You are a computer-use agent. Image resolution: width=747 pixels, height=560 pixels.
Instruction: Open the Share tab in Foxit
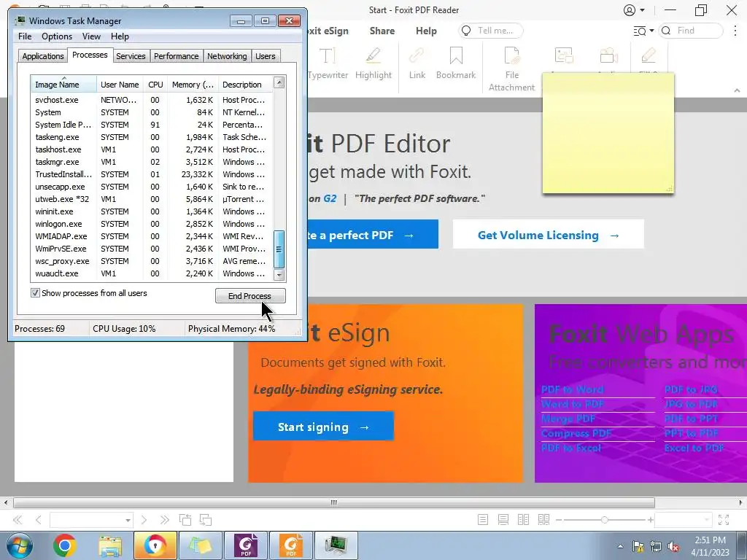382,31
